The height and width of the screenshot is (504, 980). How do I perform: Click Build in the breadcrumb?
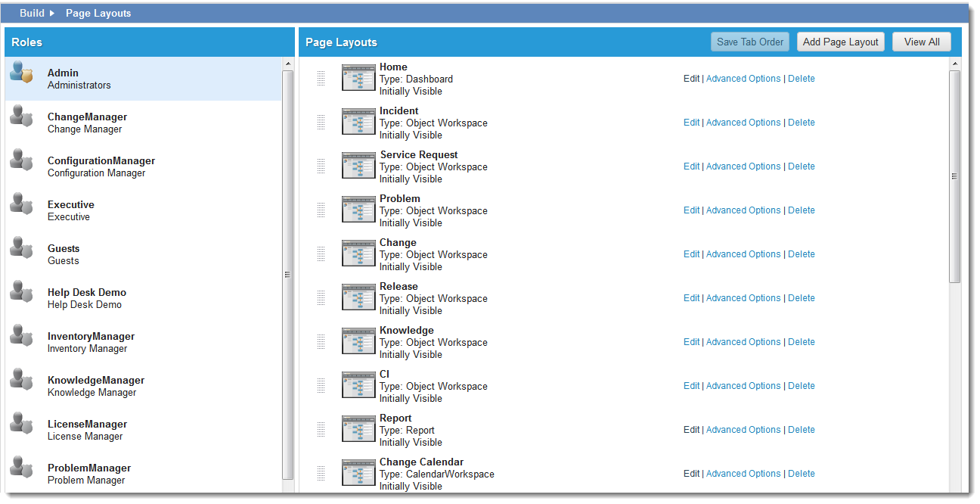(x=32, y=13)
